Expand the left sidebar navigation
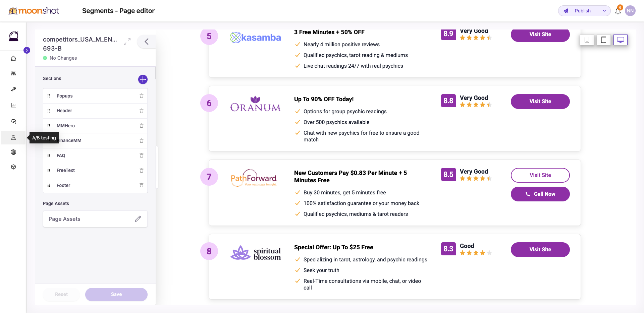This screenshot has height=313, width=644. [27, 50]
